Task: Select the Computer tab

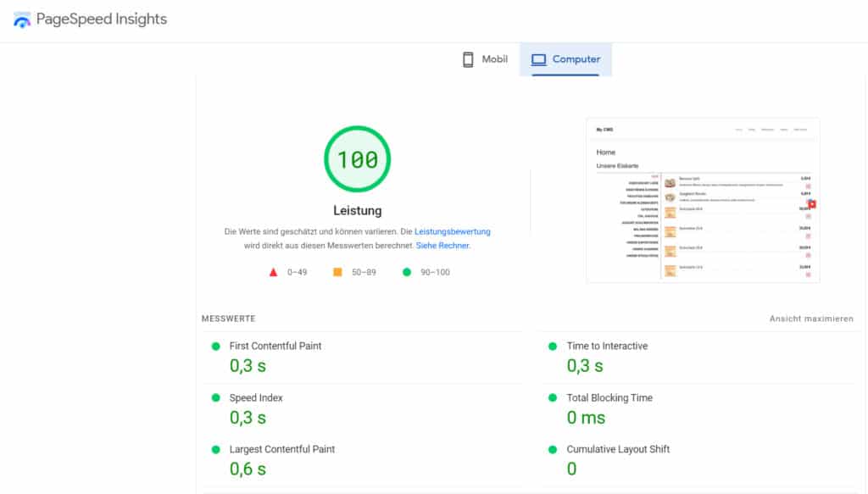Action: 565,59
